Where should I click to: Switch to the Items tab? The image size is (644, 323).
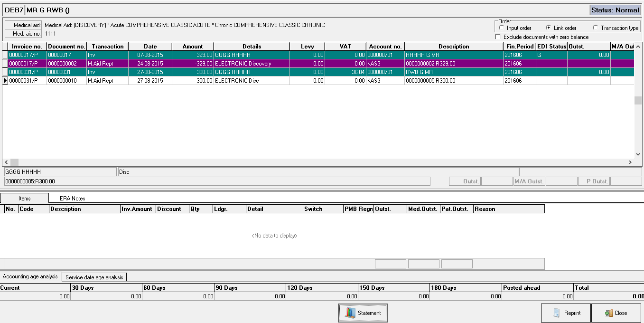click(24, 198)
